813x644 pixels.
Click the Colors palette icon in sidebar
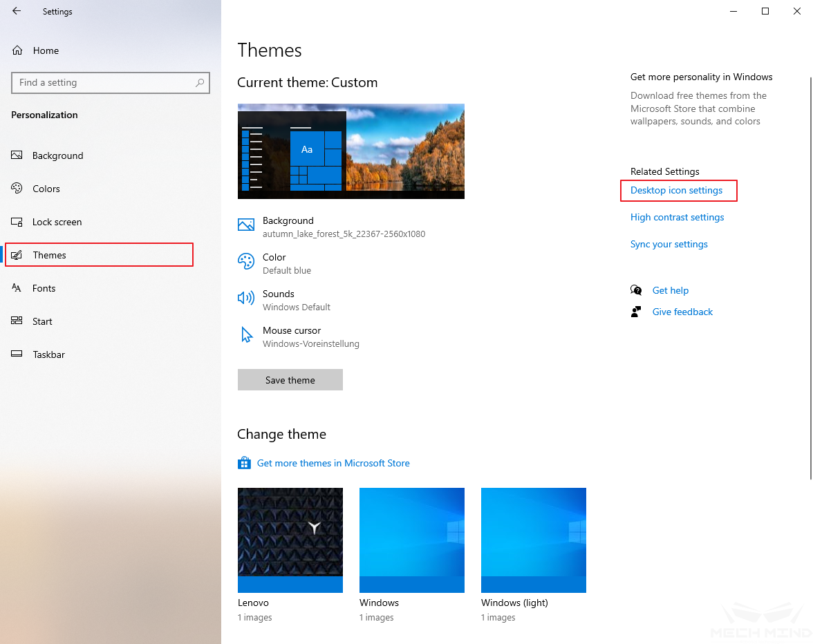pyautogui.click(x=17, y=188)
